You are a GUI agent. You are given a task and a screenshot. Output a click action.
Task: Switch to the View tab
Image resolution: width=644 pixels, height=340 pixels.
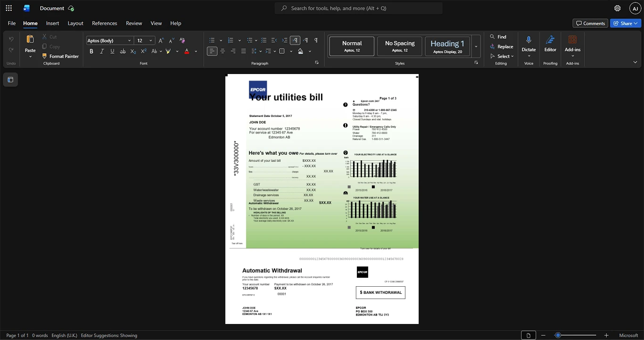pyautogui.click(x=156, y=23)
